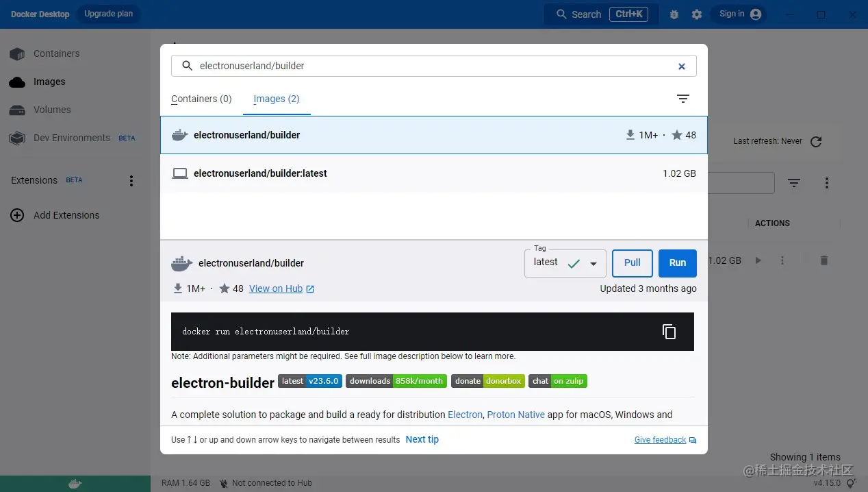Switch to the Images (2) tab

276,99
